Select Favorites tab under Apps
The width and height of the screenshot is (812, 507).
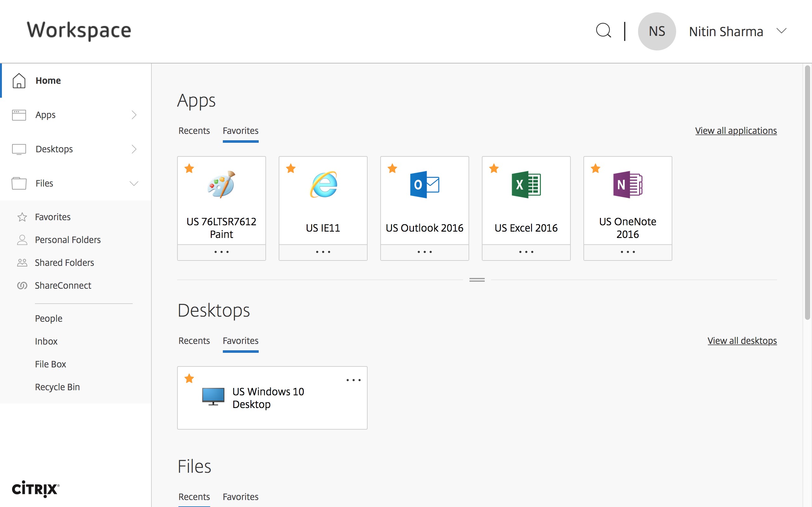coord(241,130)
